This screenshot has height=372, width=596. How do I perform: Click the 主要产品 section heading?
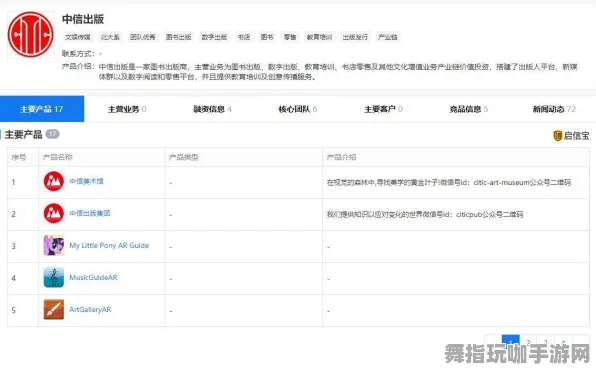(24, 135)
